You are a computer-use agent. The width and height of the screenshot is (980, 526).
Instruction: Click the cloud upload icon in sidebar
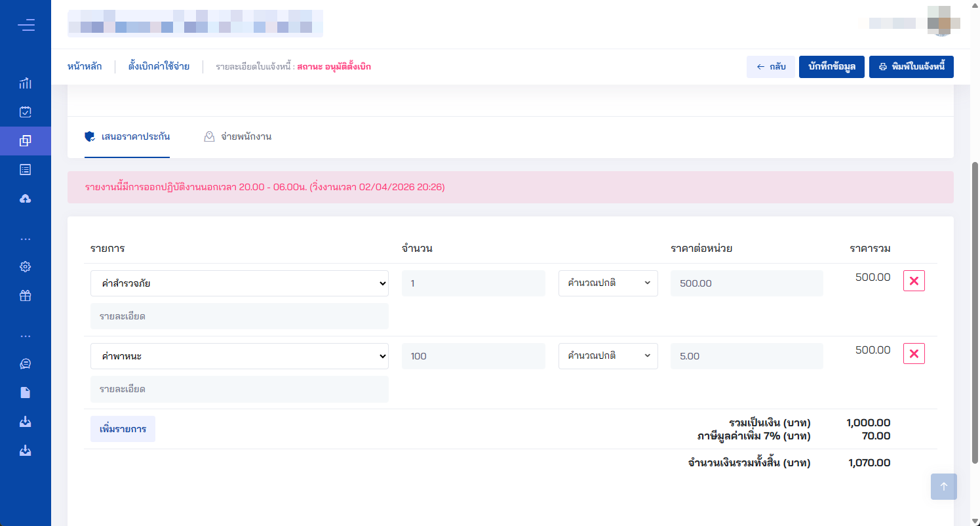coord(26,198)
